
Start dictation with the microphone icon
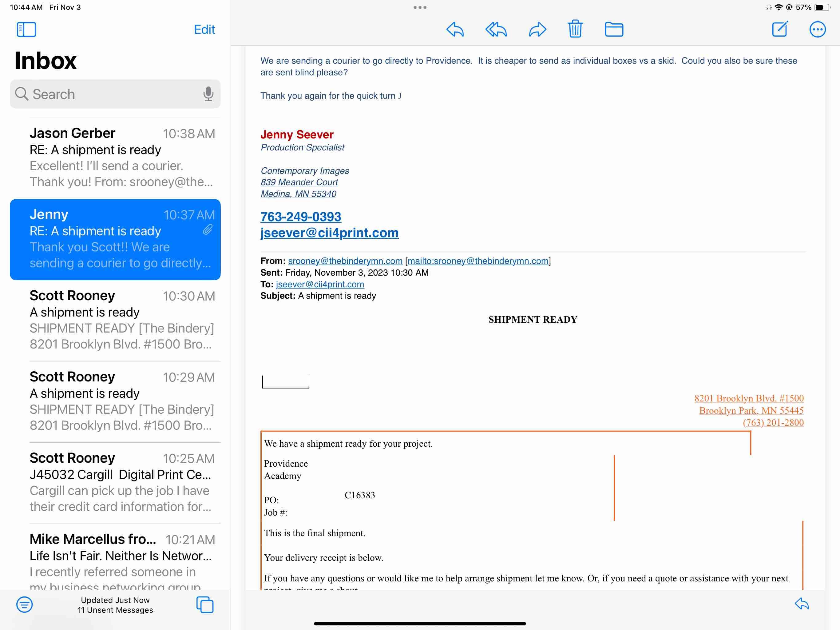point(208,94)
